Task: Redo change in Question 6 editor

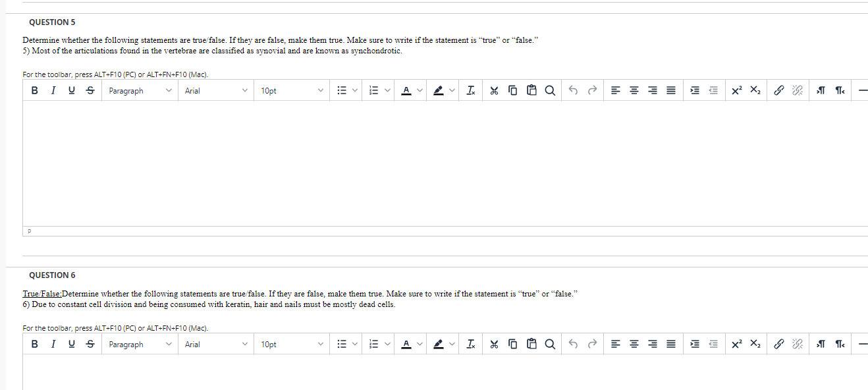Action: click(x=592, y=344)
